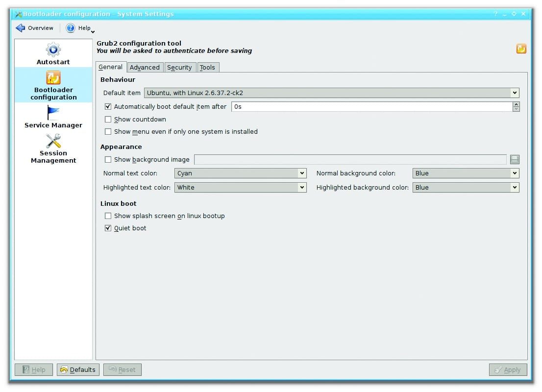The width and height of the screenshot is (542, 392).
Task: Open Session Management tools icon
Action: click(53, 141)
